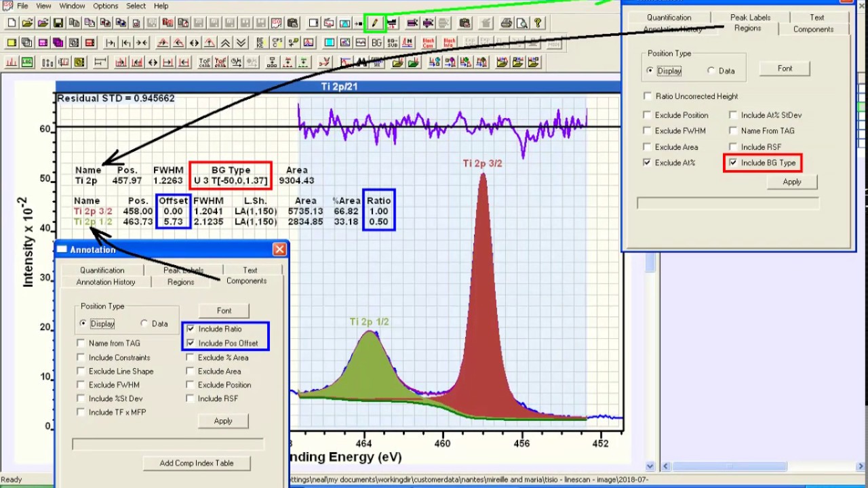The width and height of the screenshot is (868, 488).
Task: Click the first ToF calib icon
Action: click(x=205, y=62)
